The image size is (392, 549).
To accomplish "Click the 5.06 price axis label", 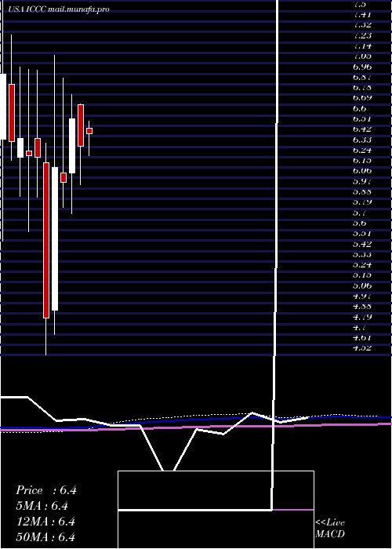I will click(362, 285).
